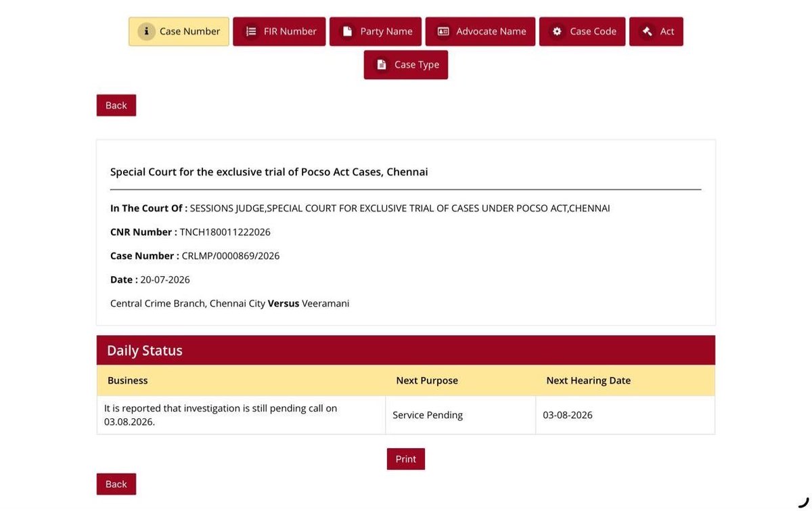Click the Back button below the Print button
812x511 pixels.
pos(116,484)
